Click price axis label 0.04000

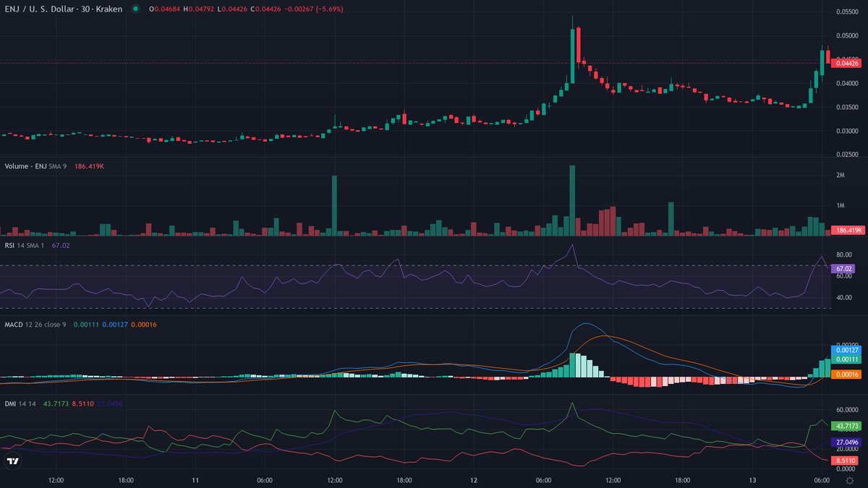coord(847,84)
